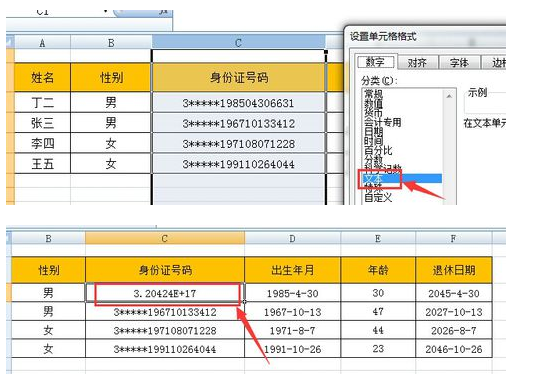The image size is (534, 374).
Task: Select the retirement date cell 2046-10-26
Action: (x=454, y=348)
